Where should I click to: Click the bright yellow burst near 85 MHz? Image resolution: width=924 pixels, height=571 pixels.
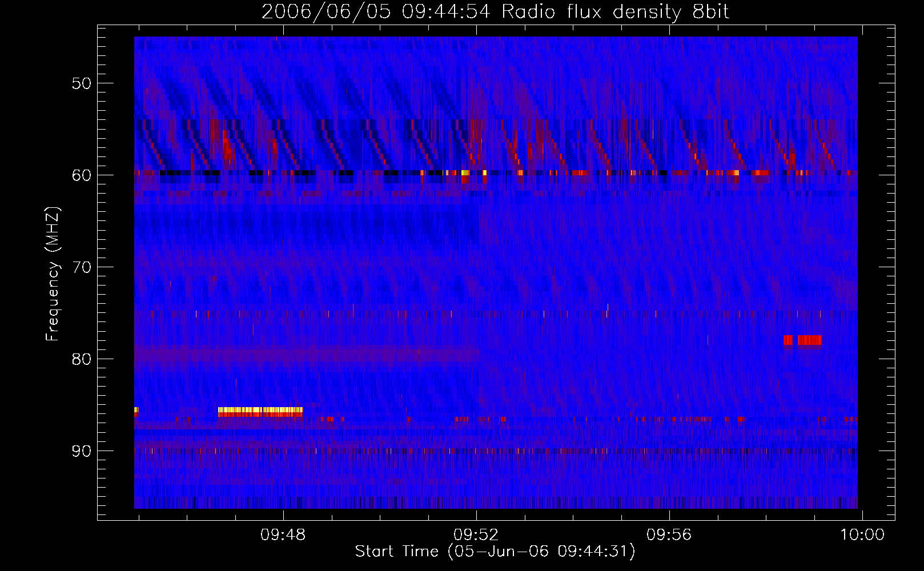click(x=260, y=411)
